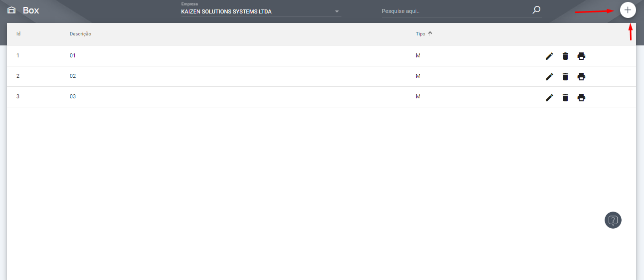
Task: Delete box 02 with trash icon
Action: (x=565, y=76)
